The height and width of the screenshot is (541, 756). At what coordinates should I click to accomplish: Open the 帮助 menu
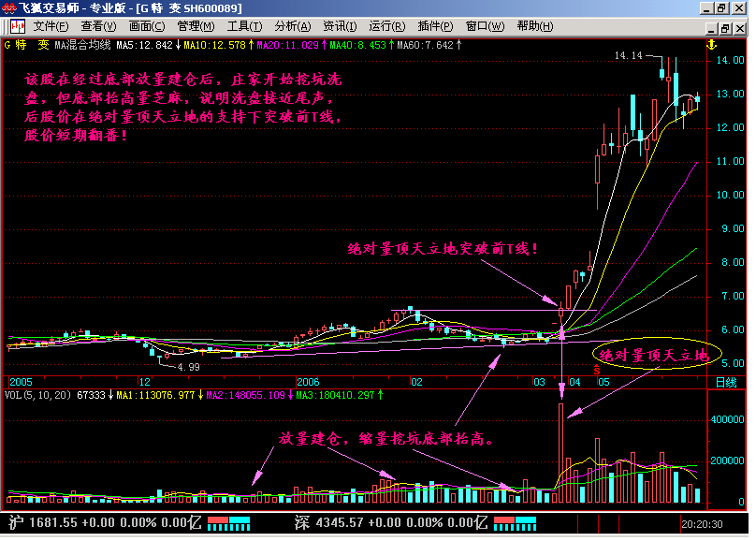pos(534,25)
